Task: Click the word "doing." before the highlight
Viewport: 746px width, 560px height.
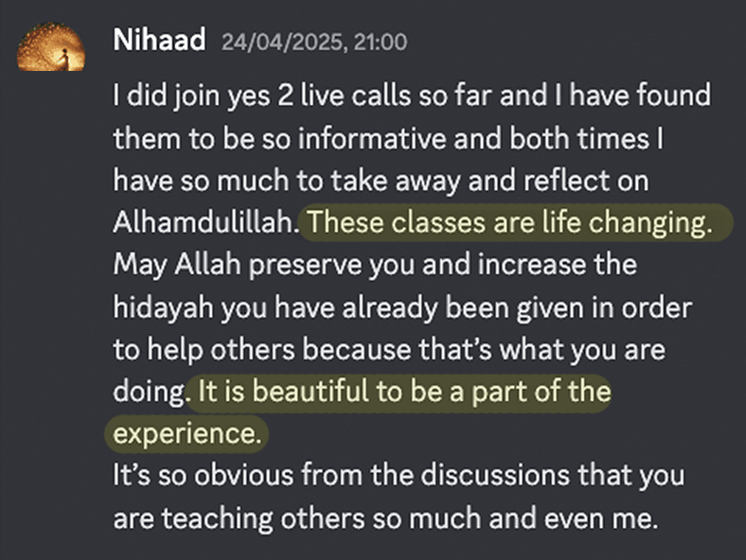Action: (x=147, y=393)
